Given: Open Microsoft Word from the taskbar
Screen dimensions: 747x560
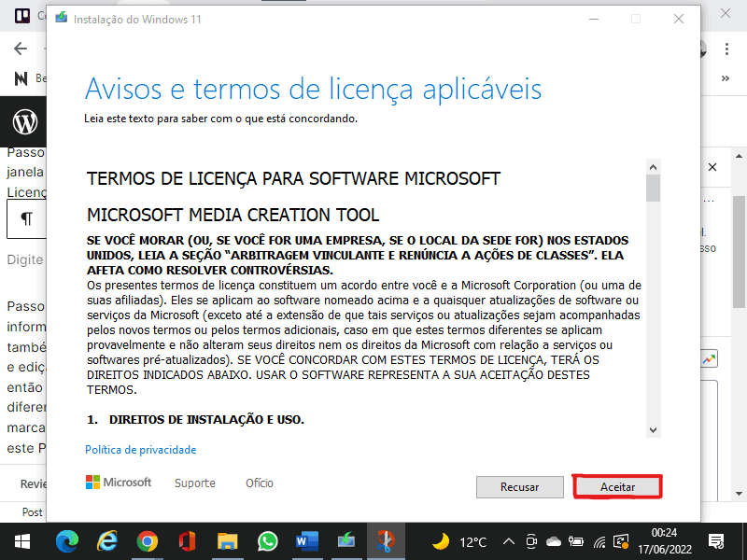Looking at the screenshot, I should pyautogui.click(x=306, y=541).
